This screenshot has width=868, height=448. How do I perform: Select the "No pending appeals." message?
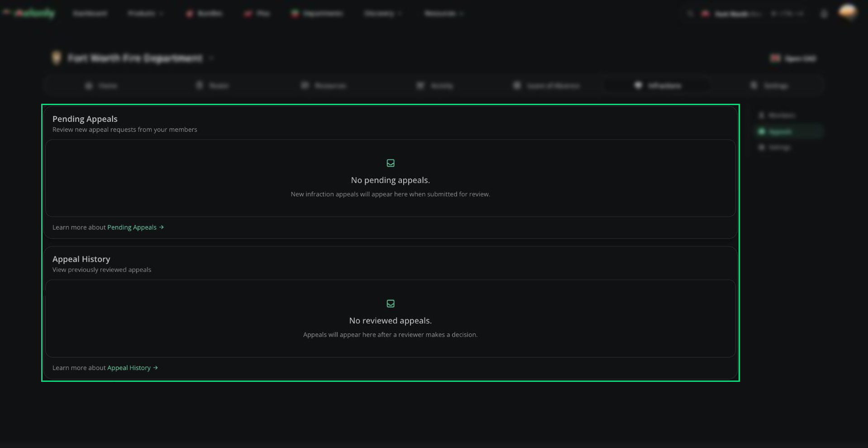[x=391, y=180]
